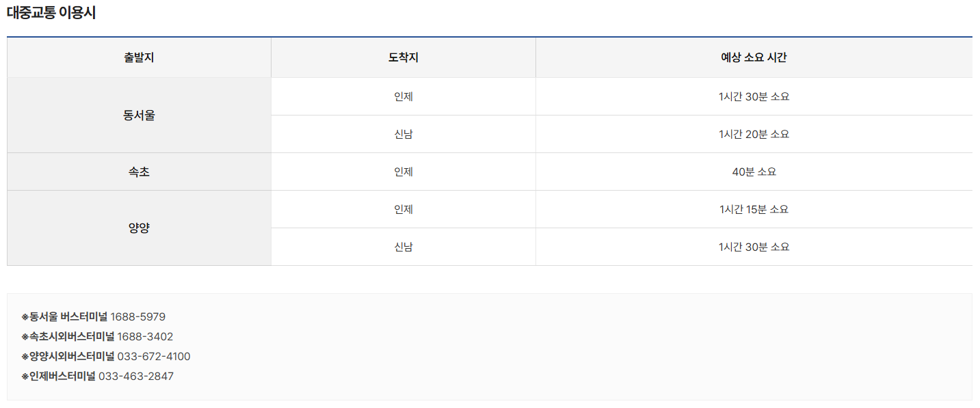Viewport: 980px width, 408px height.
Task: Click 인제 destination in the 동서울 row
Action: [x=403, y=96]
